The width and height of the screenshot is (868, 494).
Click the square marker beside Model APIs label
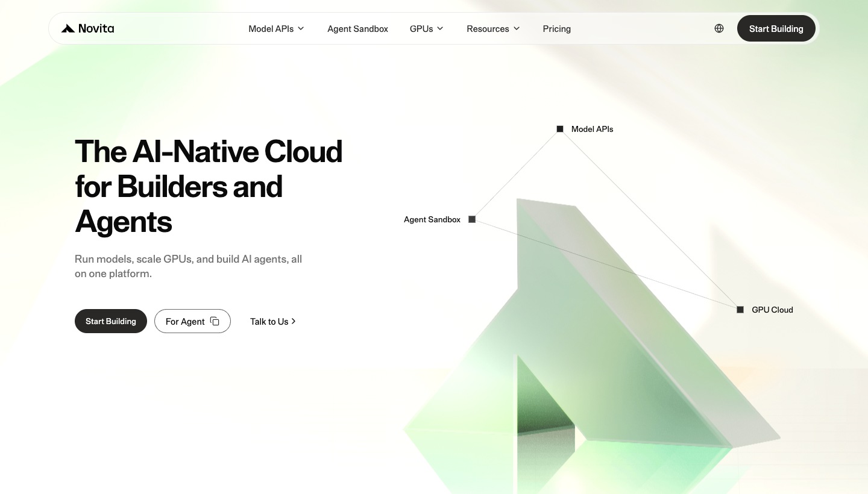[560, 129]
